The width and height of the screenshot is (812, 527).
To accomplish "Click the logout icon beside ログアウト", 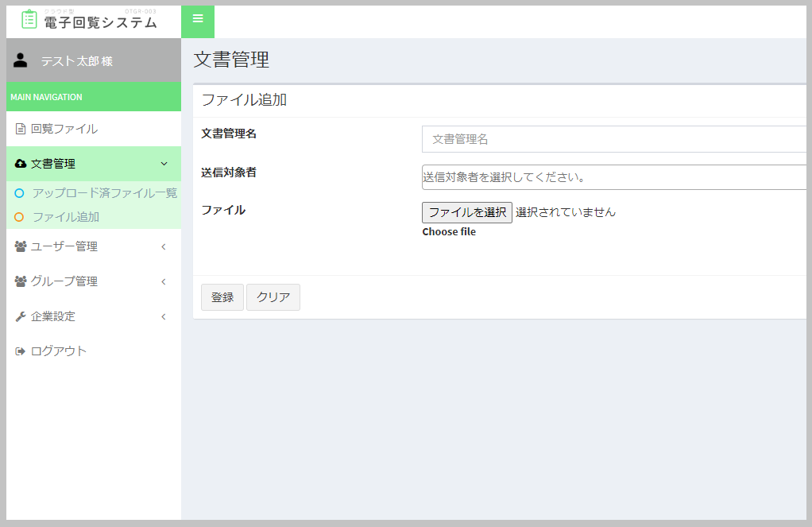I will pos(21,351).
